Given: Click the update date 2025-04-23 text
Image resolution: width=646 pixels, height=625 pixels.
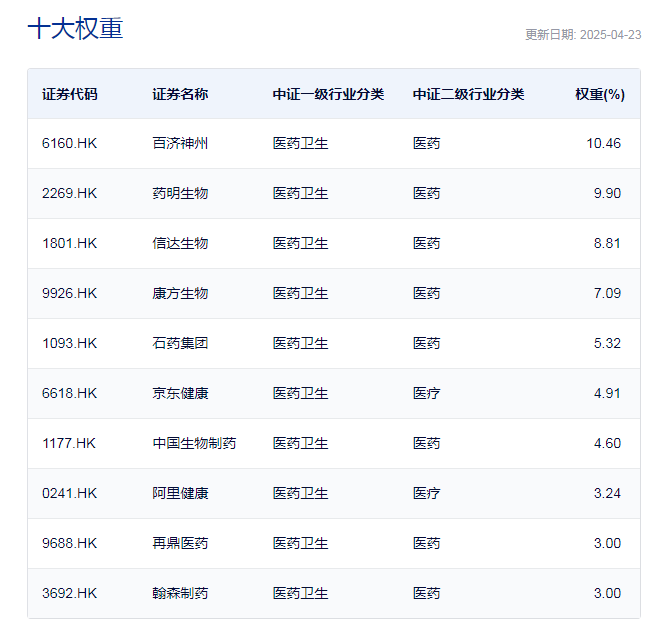Looking at the screenshot, I should 582,34.
